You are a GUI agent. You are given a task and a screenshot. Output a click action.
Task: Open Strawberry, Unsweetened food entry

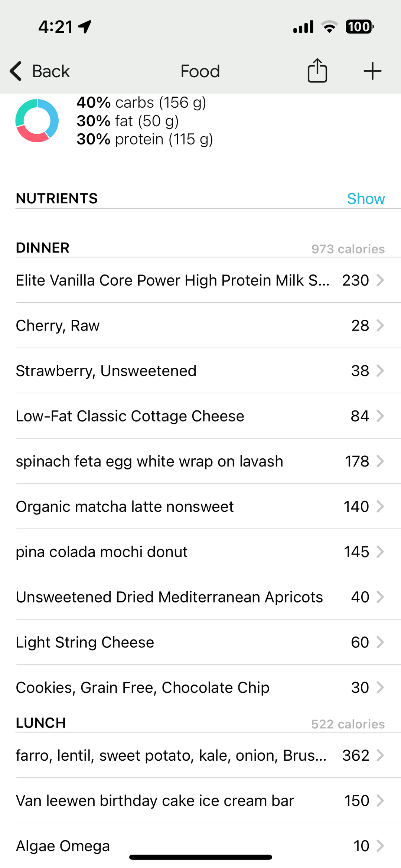click(106, 371)
